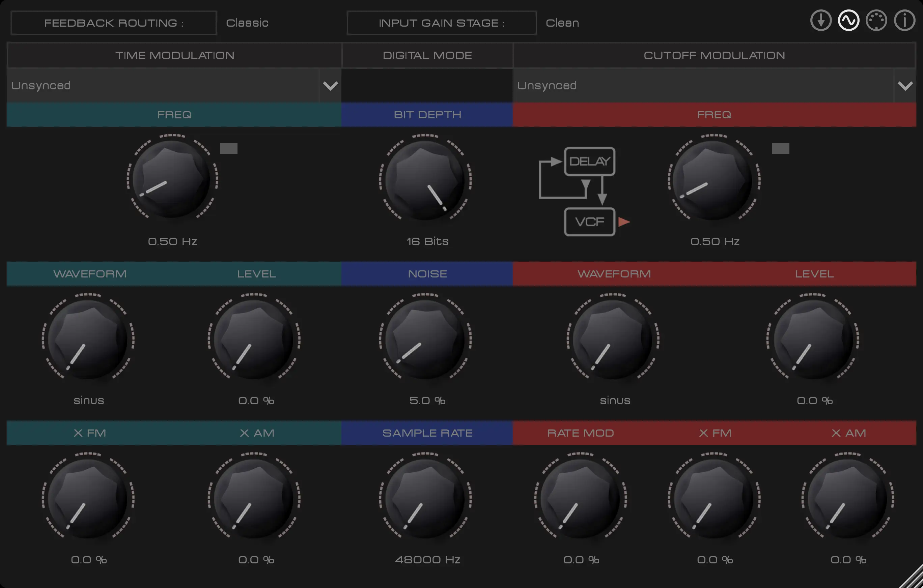Click the Cutoff Modulation X AM knob

[848, 498]
